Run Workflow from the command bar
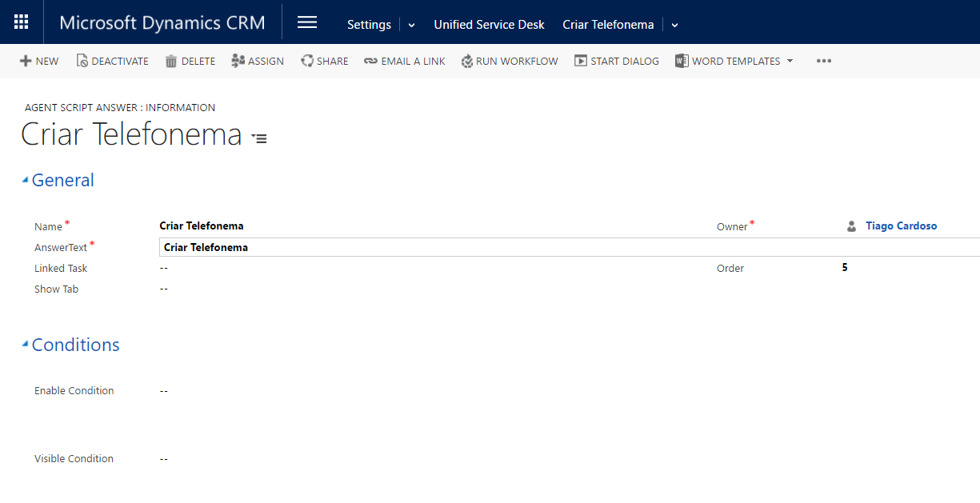The height and width of the screenshot is (503, 980). pos(510,61)
